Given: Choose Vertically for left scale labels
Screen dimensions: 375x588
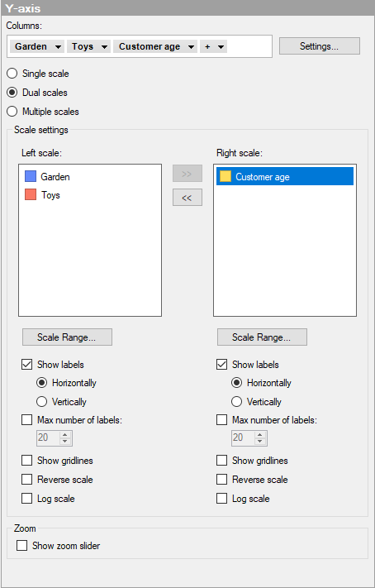Looking at the screenshot, I should pos(41,402).
